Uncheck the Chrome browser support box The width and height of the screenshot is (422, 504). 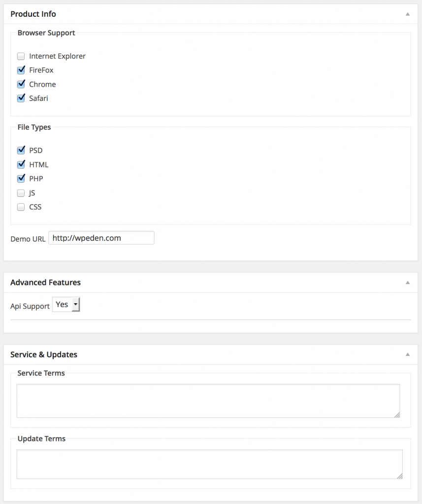21,84
